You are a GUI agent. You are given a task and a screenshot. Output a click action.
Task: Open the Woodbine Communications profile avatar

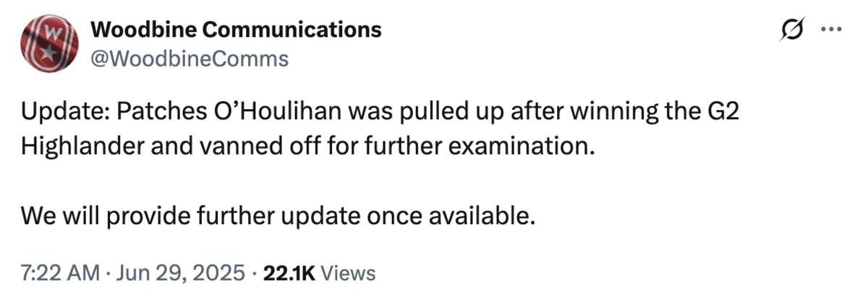pos(50,43)
